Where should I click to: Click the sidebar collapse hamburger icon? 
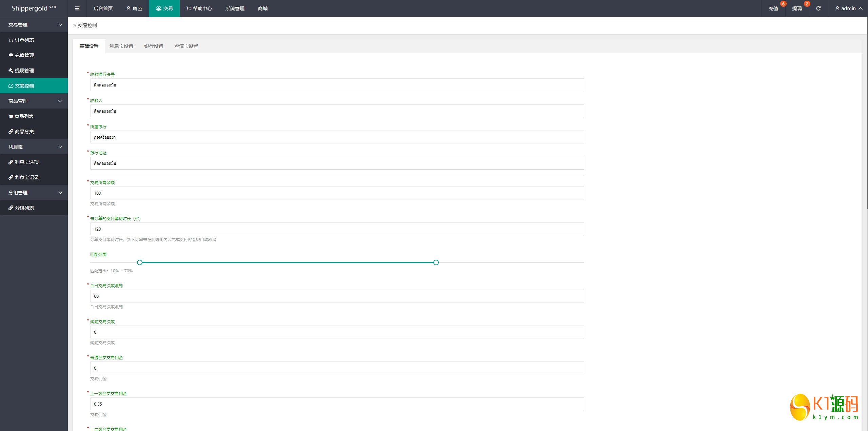pyautogui.click(x=77, y=8)
